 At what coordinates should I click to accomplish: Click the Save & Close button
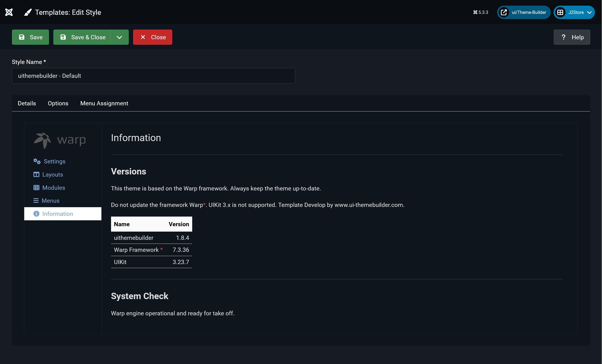coord(82,37)
